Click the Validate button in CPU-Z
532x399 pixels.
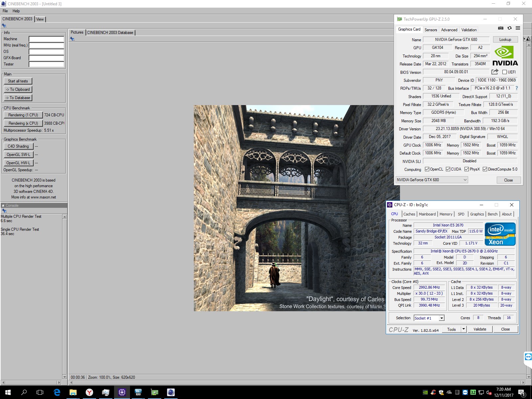(x=480, y=329)
